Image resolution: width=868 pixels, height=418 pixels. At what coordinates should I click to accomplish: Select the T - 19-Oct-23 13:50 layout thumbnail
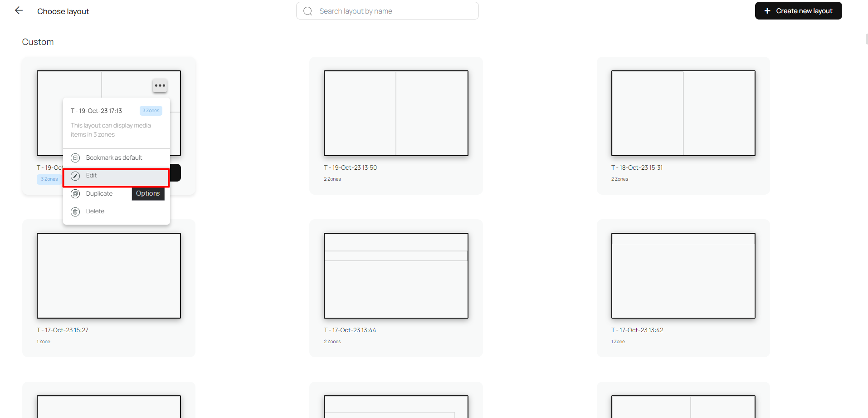396,113
